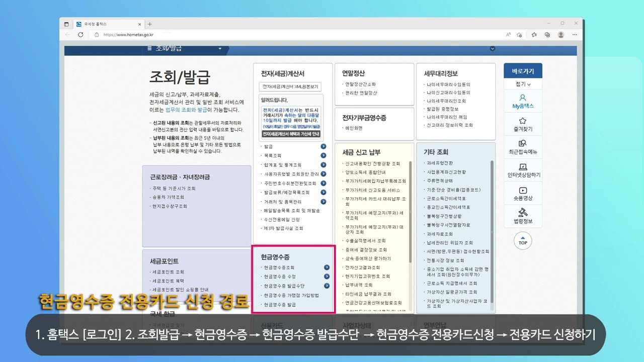Open 사업용계좌신고현황 link
This screenshot has width=644, height=362.
445,172
